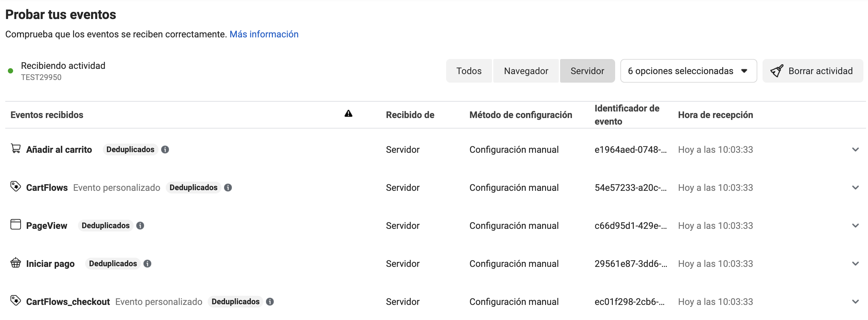This screenshot has width=868, height=320.
Task: Click the browser window icon next to PageView
Action: pyautogui.click(x=15, y=225)
